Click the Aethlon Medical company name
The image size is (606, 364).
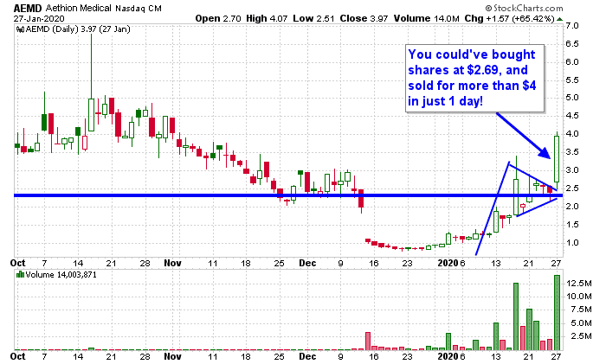[79, 8]
